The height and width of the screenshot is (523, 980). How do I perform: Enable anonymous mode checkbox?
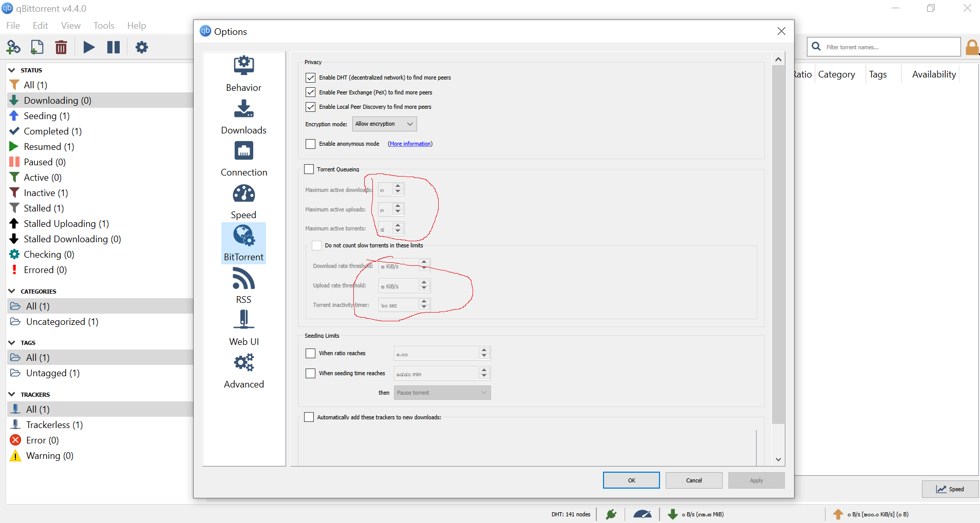pos(310,144)
